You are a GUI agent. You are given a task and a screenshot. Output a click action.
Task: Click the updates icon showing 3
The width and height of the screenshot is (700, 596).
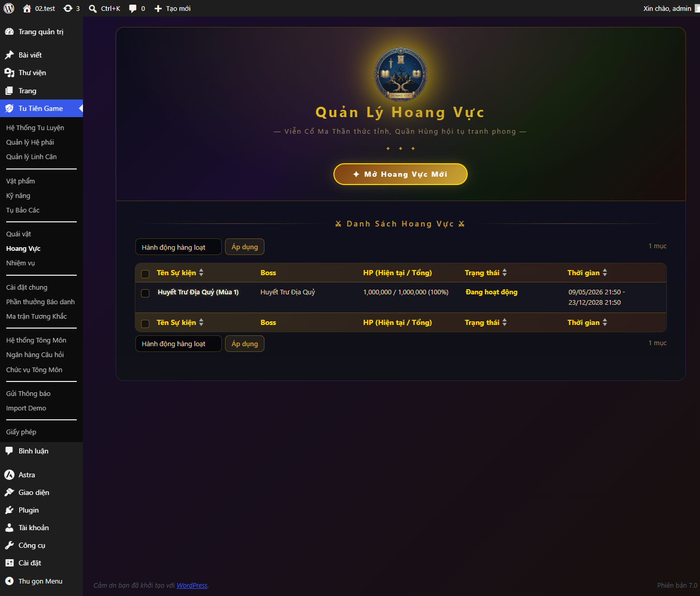[68, 8]
